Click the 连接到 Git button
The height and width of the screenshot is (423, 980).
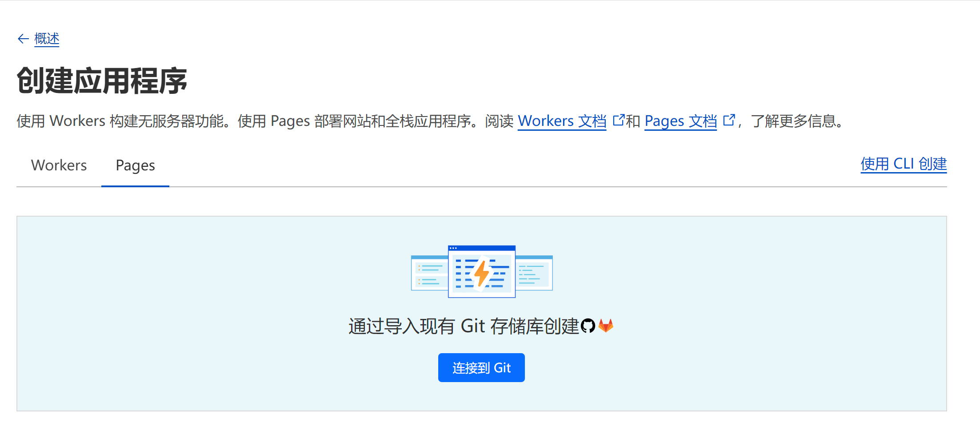pyautogui.click(x=481, y=367)
